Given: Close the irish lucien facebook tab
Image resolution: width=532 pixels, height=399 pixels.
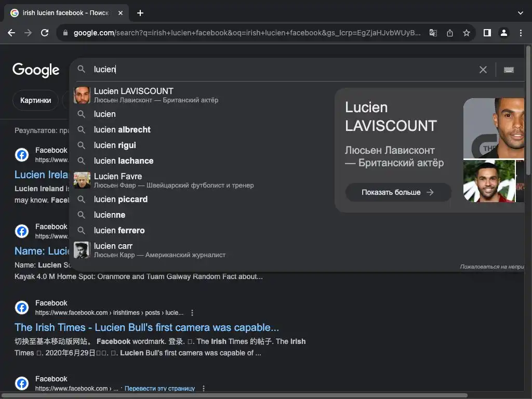Looking at the screenshot, I should coord(121,13).
